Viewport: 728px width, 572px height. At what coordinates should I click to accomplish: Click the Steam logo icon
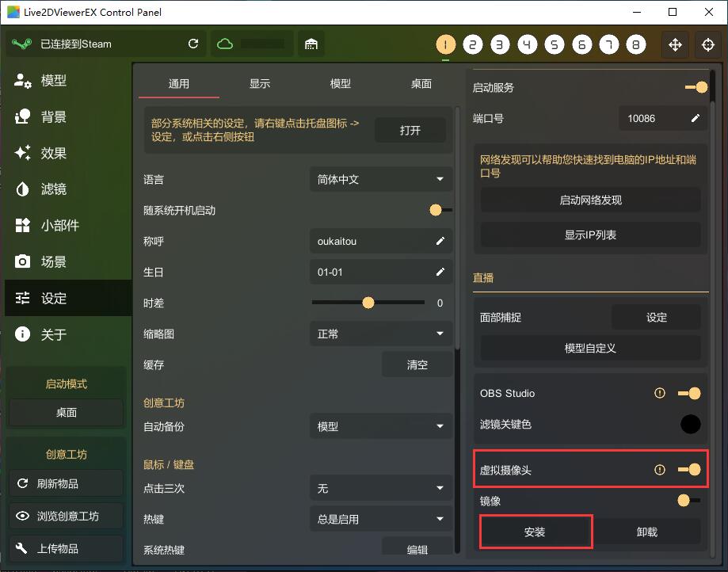pos(22,44)
